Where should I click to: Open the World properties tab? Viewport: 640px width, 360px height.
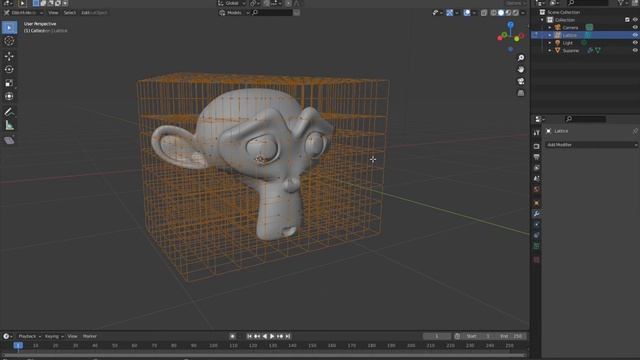(x=536, y=189)
